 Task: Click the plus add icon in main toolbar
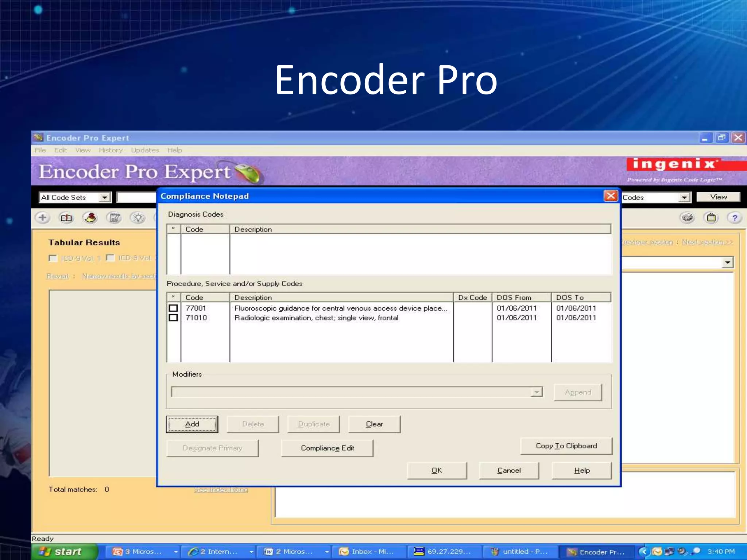[43, 218]
